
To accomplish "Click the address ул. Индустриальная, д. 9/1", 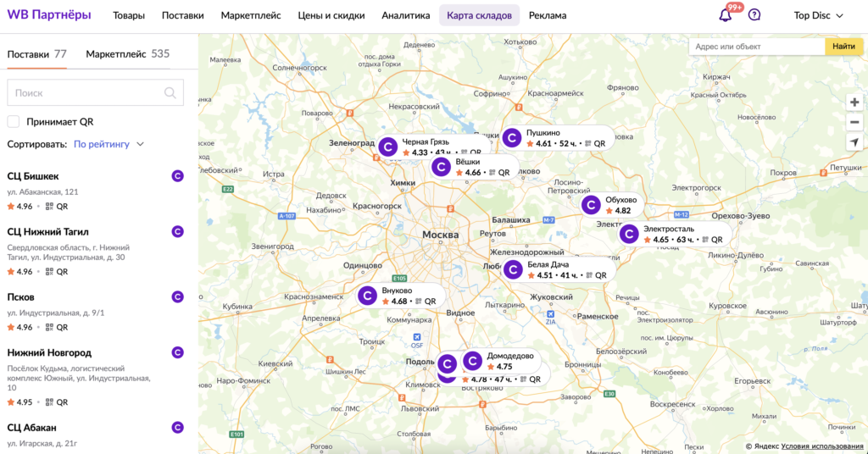I will [55, 313].
